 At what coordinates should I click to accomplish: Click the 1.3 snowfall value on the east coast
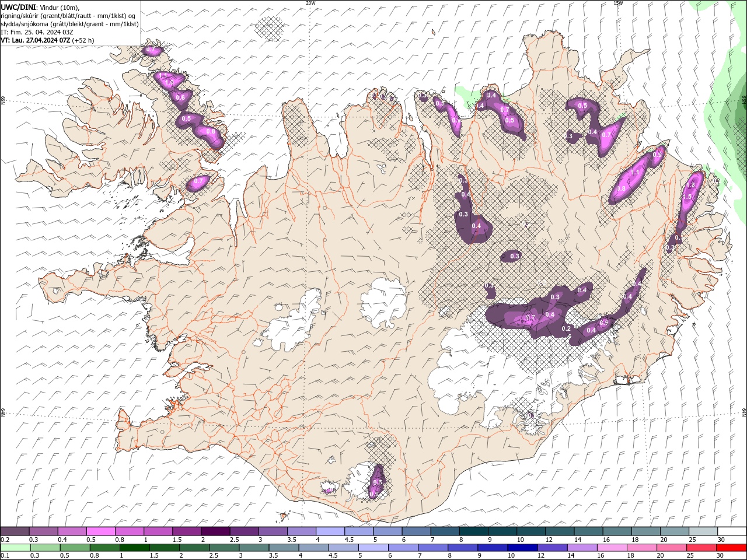pyautogui.click(x=692, y=185)
